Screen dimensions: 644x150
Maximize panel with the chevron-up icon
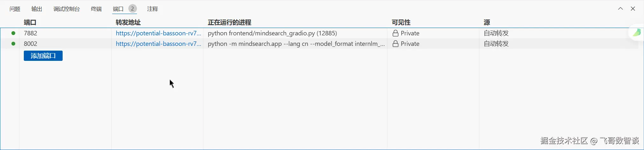point(620,9)
